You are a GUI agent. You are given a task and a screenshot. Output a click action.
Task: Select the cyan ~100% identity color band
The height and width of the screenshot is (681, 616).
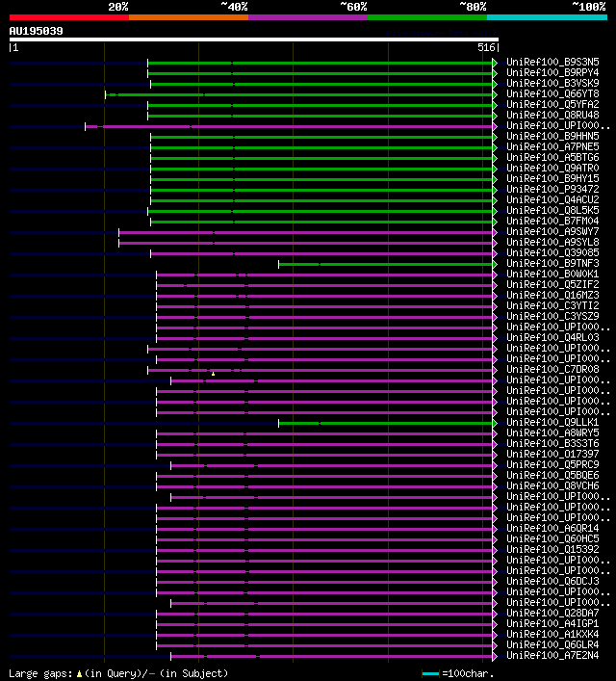click(547, 17)
